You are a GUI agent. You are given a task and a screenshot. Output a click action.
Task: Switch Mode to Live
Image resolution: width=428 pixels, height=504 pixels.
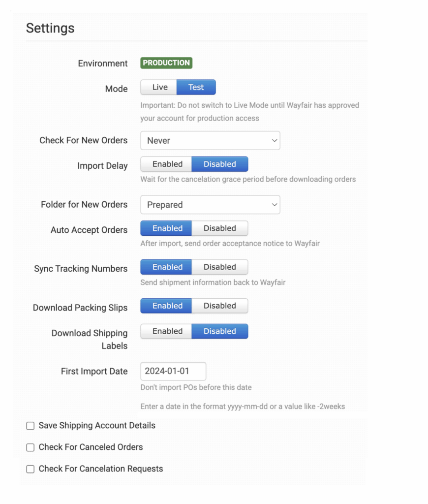pyautogui.click(x=159, y=88)
